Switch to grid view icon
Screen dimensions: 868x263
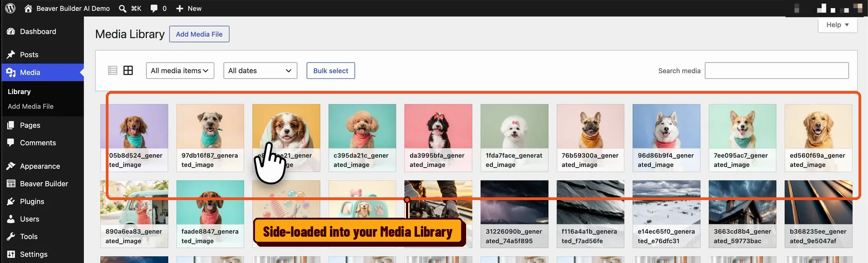click(x=128, y=70)
